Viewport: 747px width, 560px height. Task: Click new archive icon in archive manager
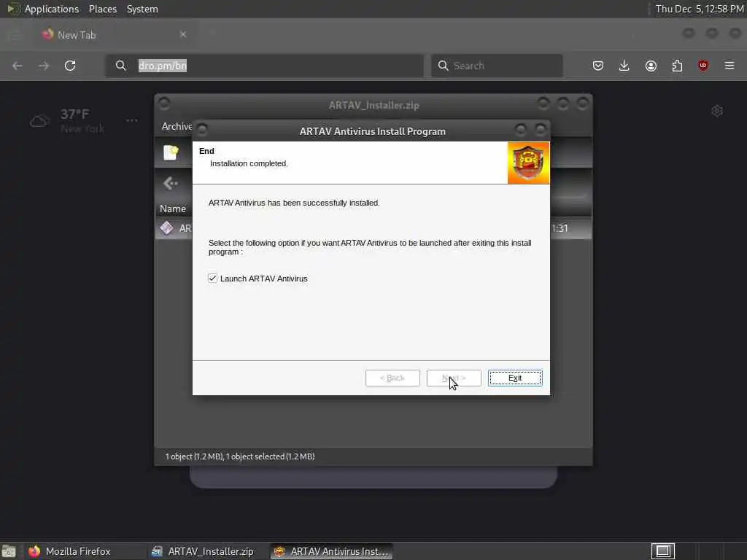pyautogui.click(x=171, y=152)
